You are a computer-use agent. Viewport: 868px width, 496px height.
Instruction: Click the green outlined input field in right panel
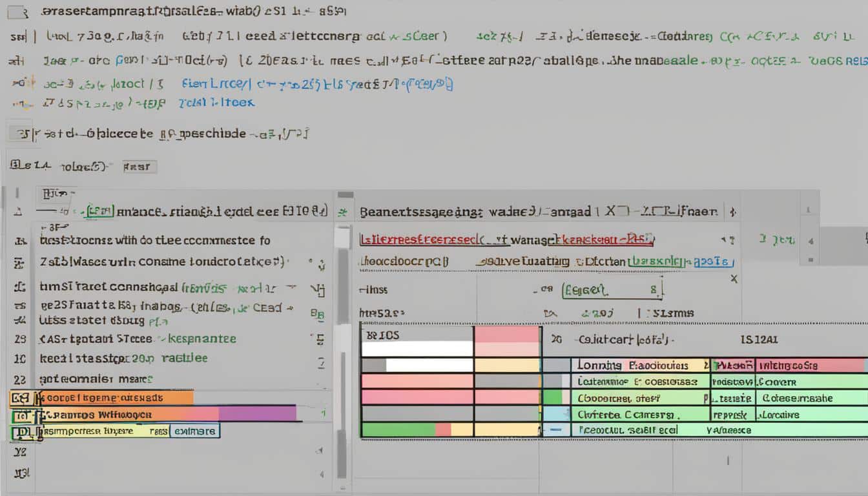[x=612, y=291]
